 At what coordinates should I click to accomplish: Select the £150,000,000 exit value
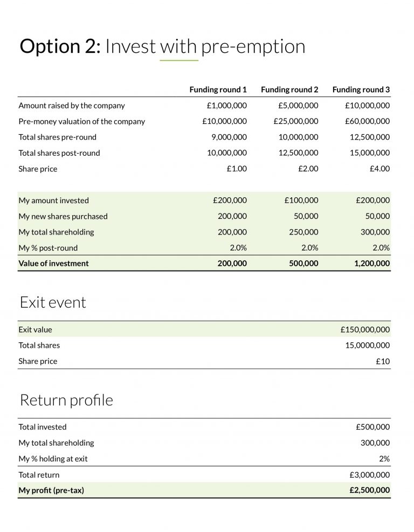365,329
